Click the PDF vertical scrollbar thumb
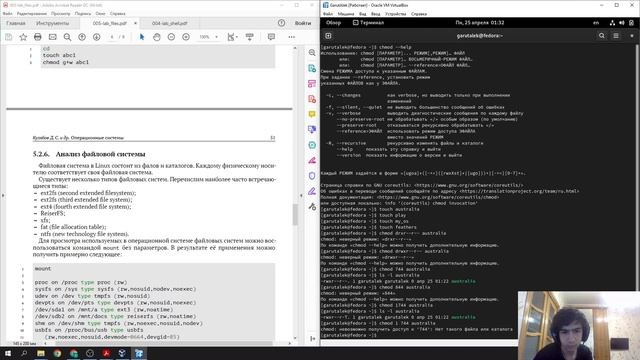This screenshot has height=360, width=640. pyautogui.click(x=295, y=214)
